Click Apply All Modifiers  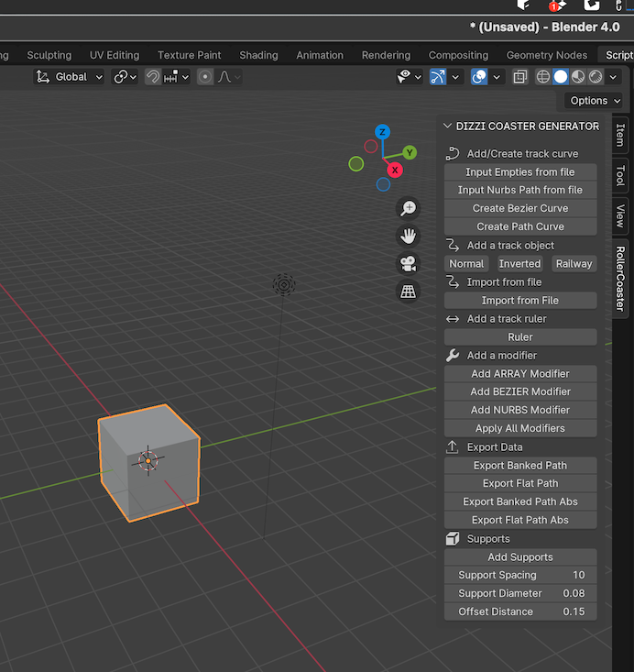click(x=520, y=428)
